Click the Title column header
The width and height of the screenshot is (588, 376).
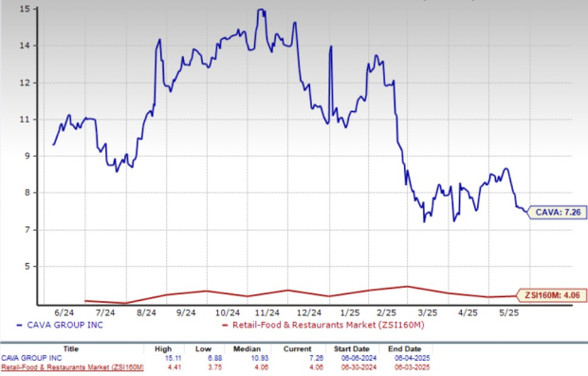(71, 349)
